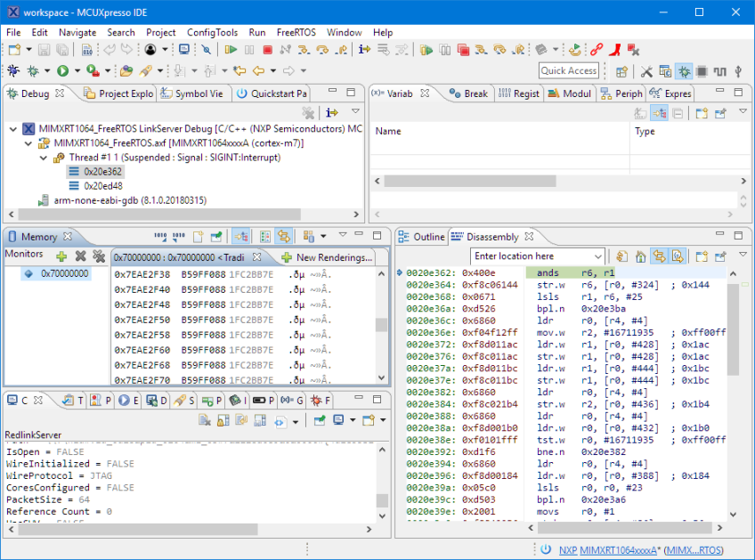Open the Enter location here combo dropdown
This screenshot has height=560, width=755.
point(597,256)
